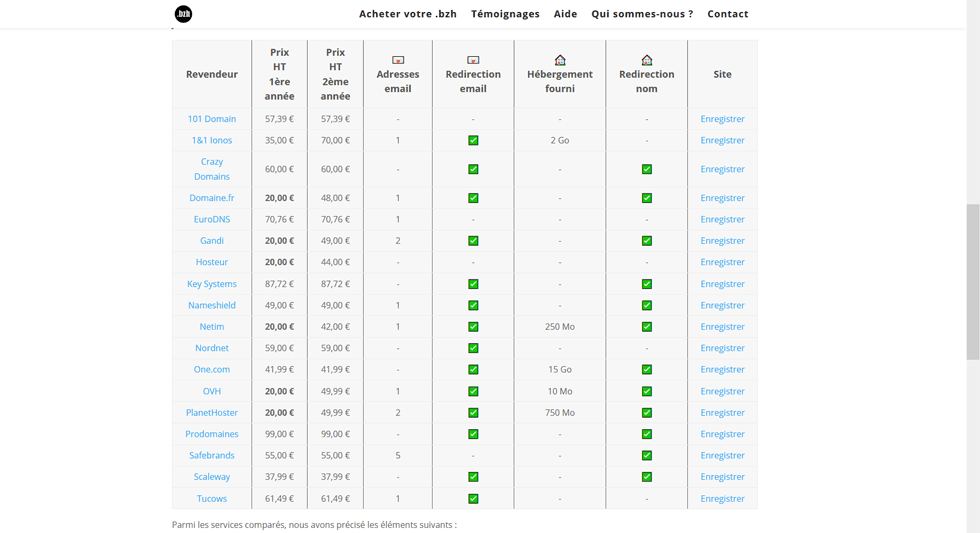The image size is (980, 533).
Task: Click the Parmi les services comparés paragraph
Action: click(x=314, y=525)
